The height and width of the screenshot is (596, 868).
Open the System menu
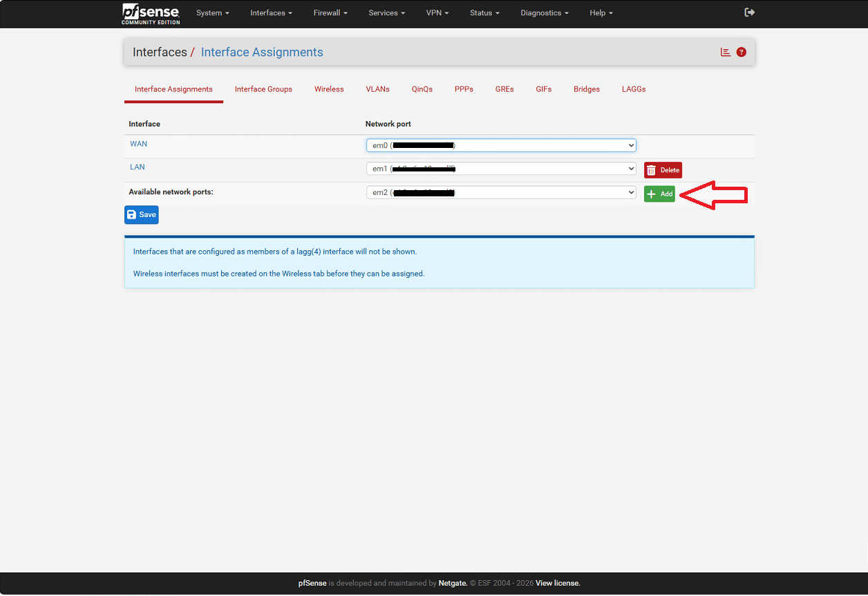[x=212, y=13]
